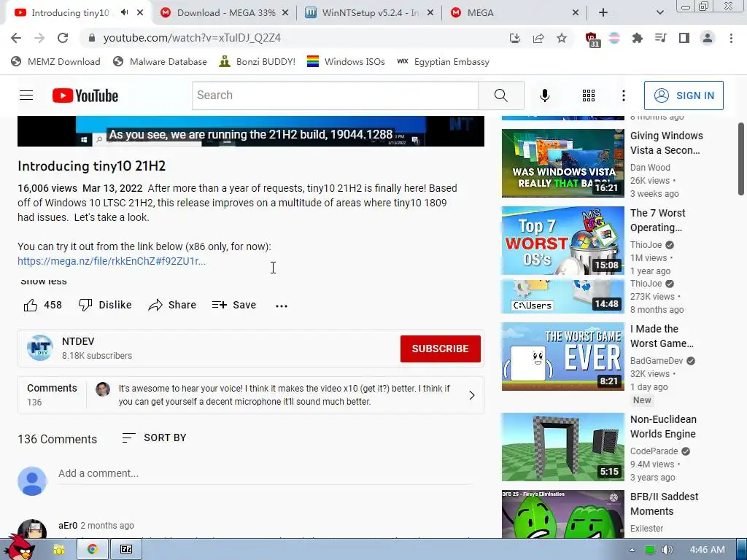Click the Angry Birds start button

coord(19,547)
